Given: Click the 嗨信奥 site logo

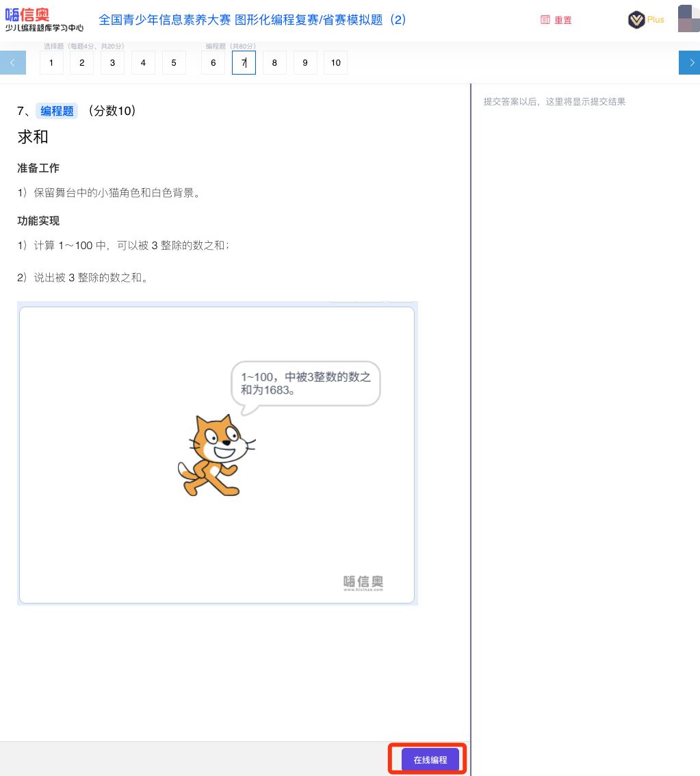Looking at the screenshot, I should (44, 20).
